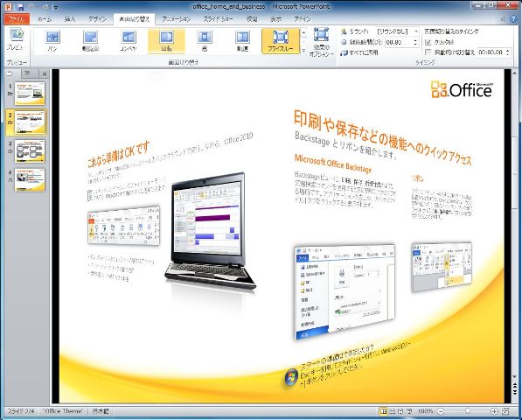The image size is (522, 420).
Task: Switch to the Slide Show tab
Action: tap(219, 19)
